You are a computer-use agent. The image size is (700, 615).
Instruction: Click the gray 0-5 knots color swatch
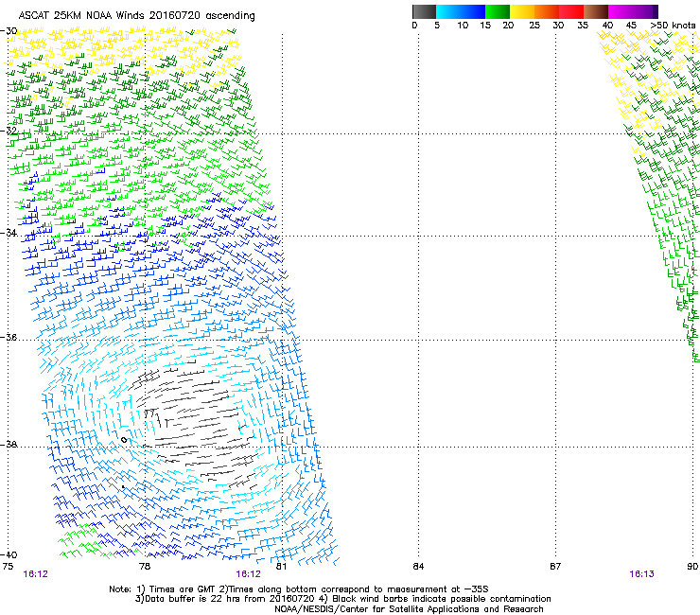pos(424,11)
